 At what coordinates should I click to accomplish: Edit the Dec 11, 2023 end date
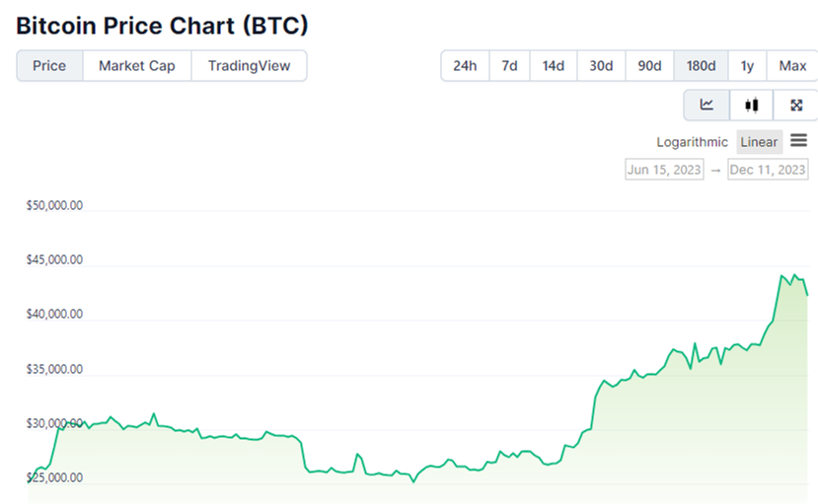point(768,170)
